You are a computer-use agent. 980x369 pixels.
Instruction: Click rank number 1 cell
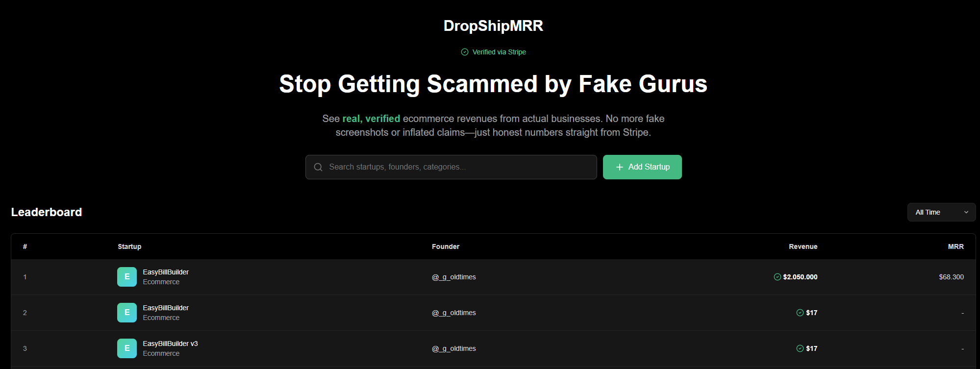click(25, 277)
